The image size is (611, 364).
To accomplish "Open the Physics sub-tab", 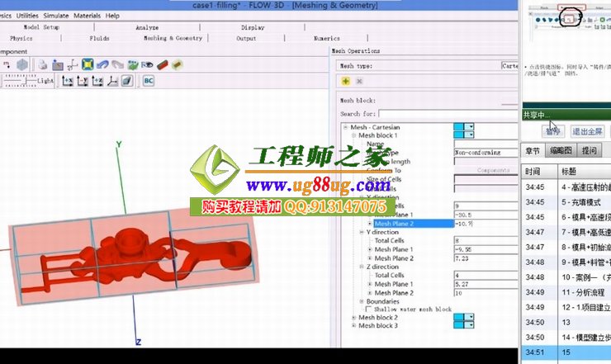I will pos(21,38).
